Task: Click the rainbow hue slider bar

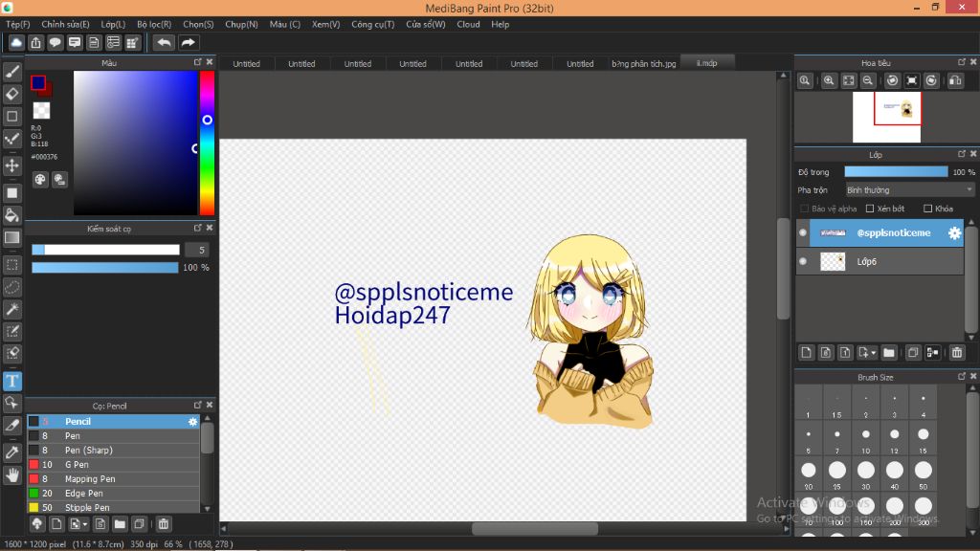Action: [x=207, y=143]
